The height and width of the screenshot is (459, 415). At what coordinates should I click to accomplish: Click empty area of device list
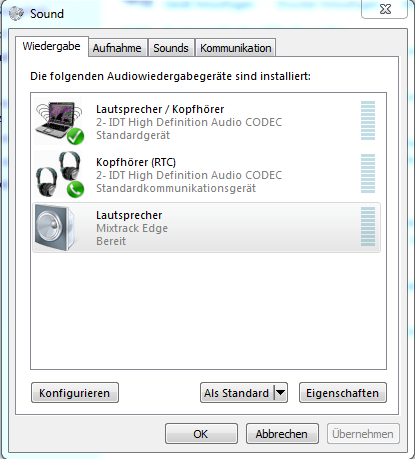208,310
